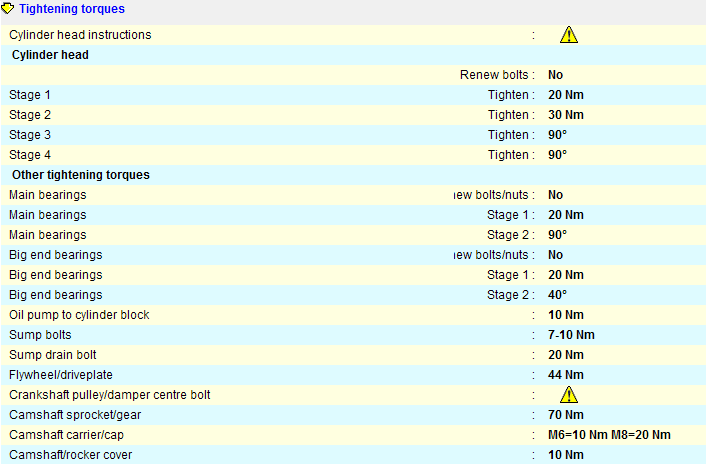Screen dimensions: 706x464
Task: Select the Other tightening torques section header
Action: [80, 175]
